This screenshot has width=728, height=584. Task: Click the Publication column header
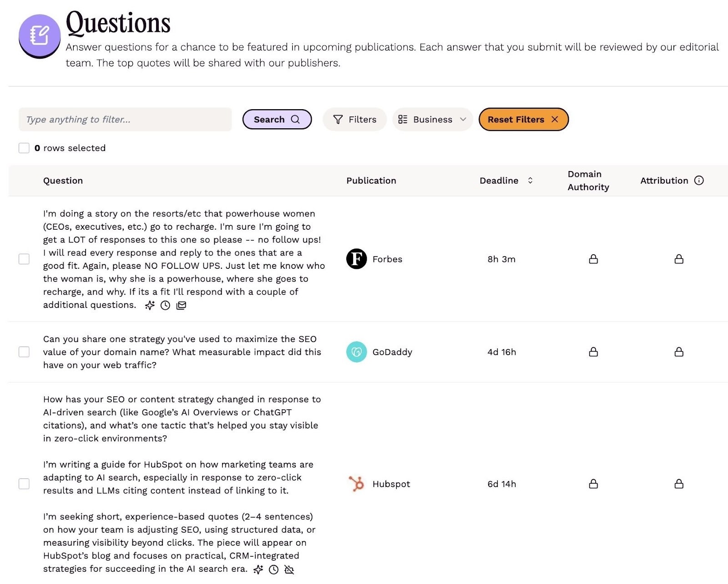371,180
